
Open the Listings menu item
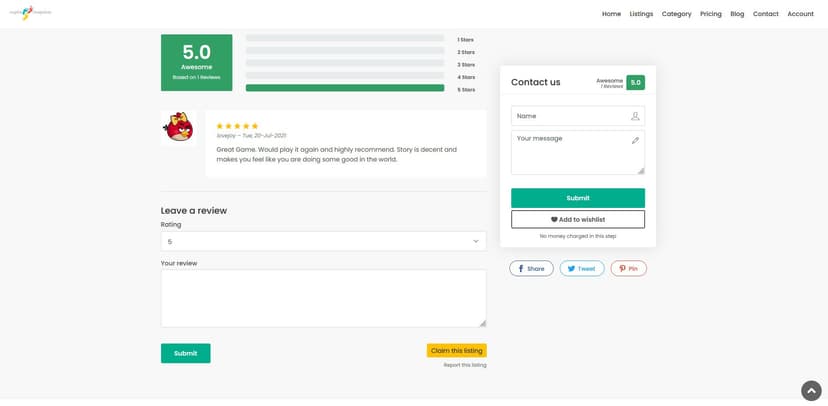click(641, 14)
